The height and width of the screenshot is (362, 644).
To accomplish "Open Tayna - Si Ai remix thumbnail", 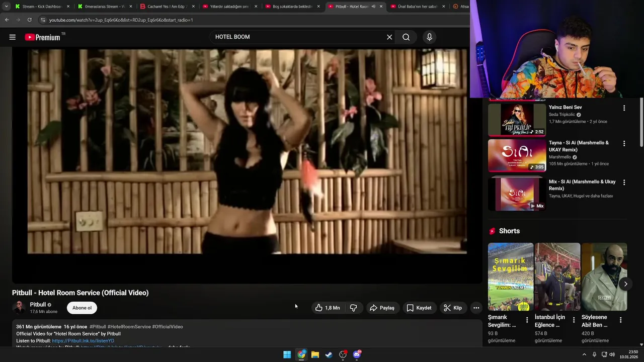I will [x=517, y=155].
